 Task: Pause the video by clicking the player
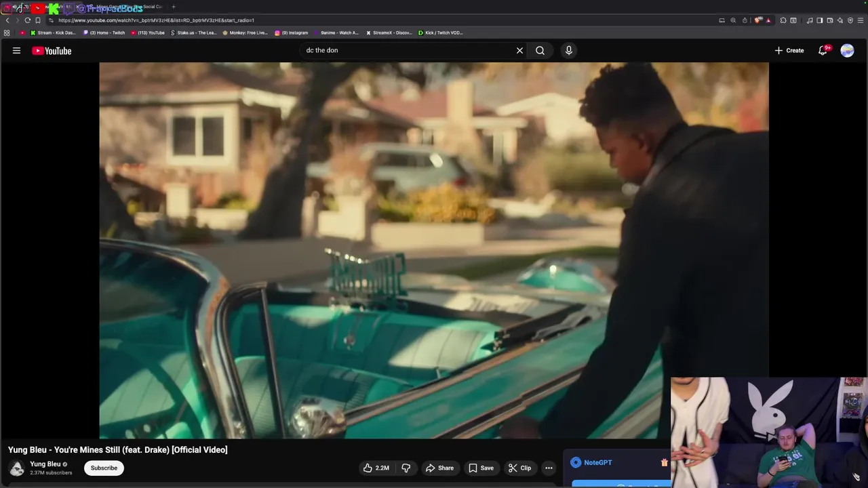tap(434, 251)
